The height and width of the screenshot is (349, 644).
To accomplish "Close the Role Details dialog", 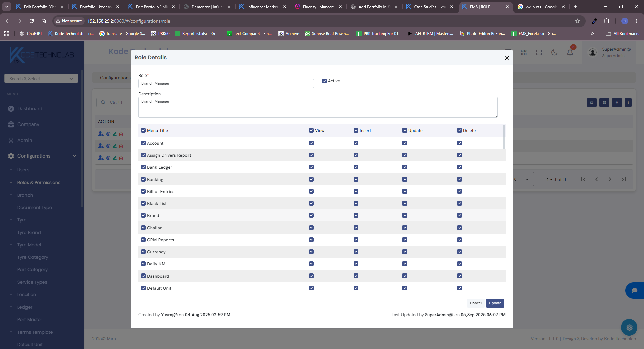I will click(507, 58).
